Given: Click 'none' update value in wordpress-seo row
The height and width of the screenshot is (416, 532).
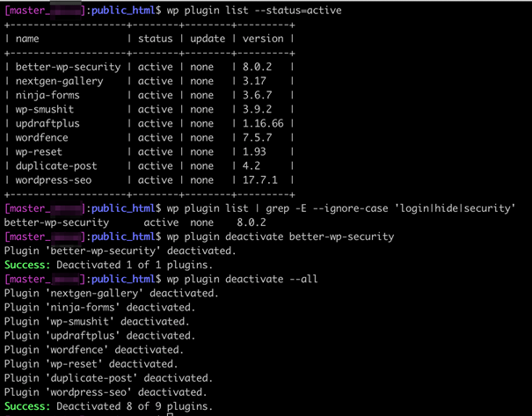Looking at the screenshot, I should [201, 179].
